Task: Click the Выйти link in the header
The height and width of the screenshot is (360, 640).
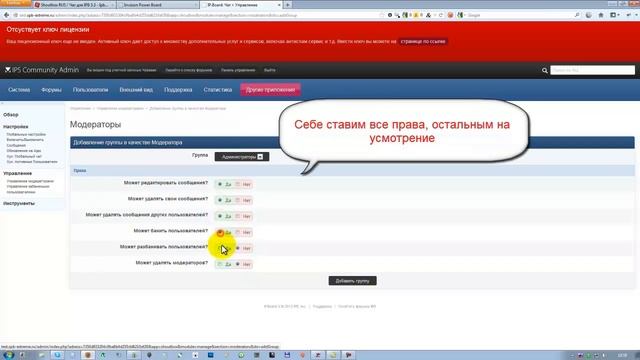Action: click(x=269, y=70)
